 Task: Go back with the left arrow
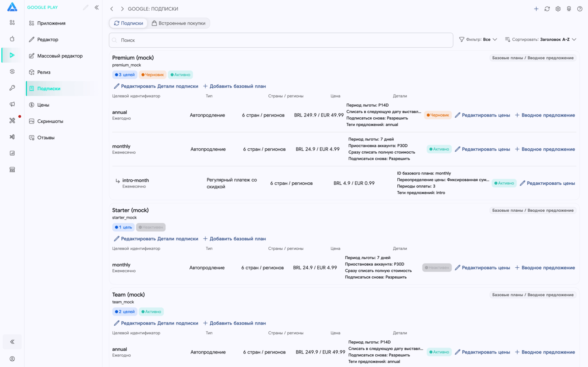(111, 9)
